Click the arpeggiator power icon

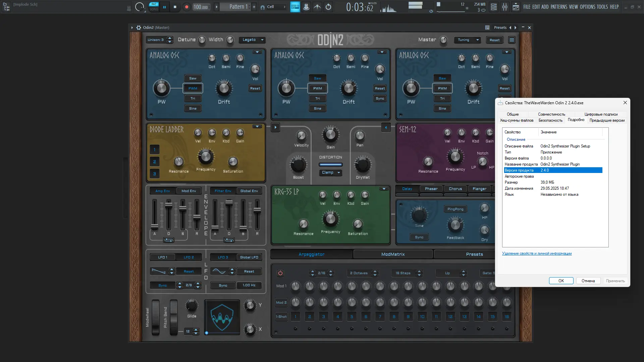click(280, 273)
